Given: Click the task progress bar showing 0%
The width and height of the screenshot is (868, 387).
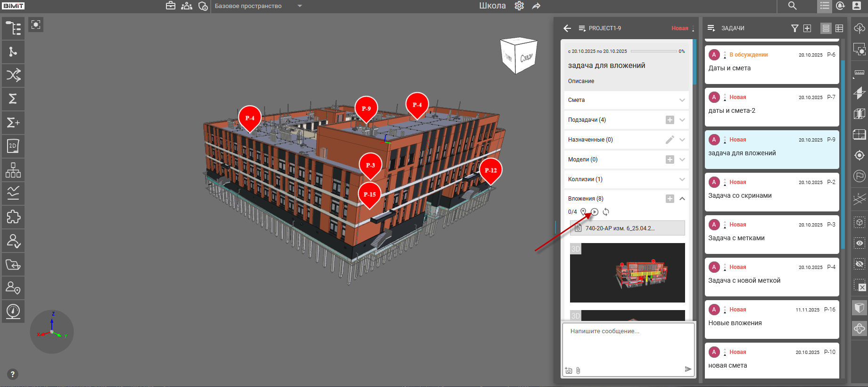Looking at the screenshot, I should coord(653,51).
